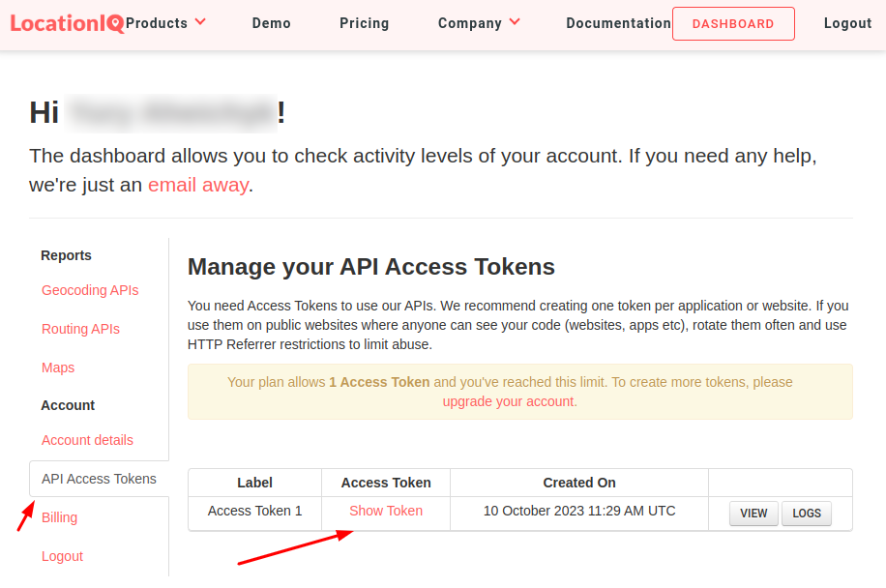Open the Pricing menu item
This screenshot has height=588, width=886.
[x=365, y=23]
